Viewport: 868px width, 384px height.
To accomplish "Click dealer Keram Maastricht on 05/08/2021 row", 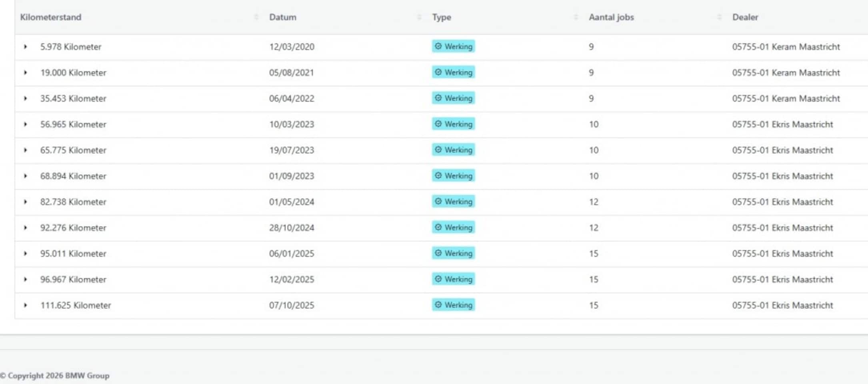I will tap(786, 73).
